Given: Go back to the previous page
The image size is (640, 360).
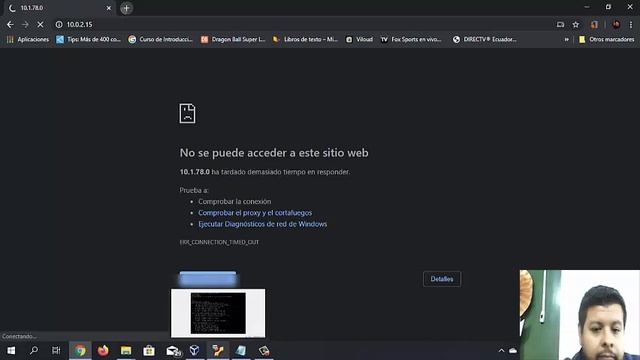Looking at the screenshot, I should click(10, 24).
